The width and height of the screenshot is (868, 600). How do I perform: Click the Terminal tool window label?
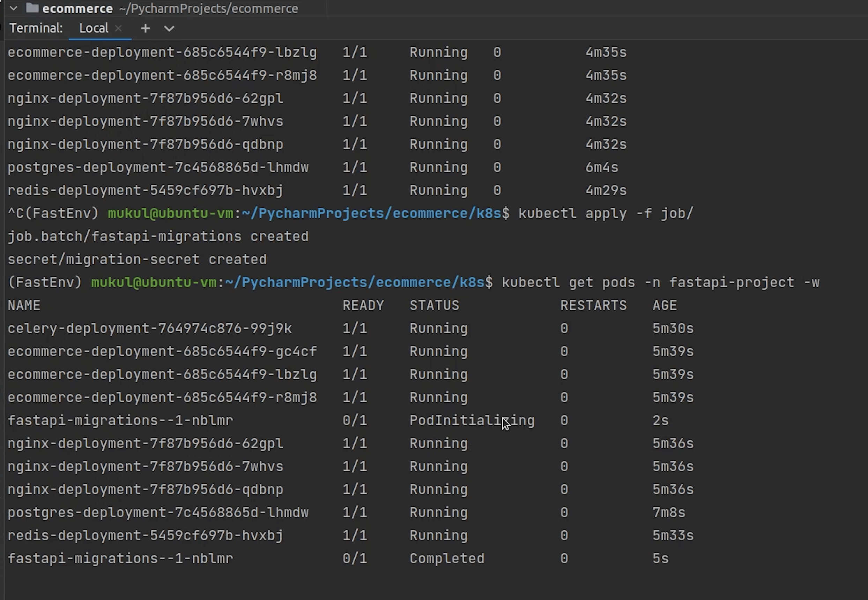36,28
